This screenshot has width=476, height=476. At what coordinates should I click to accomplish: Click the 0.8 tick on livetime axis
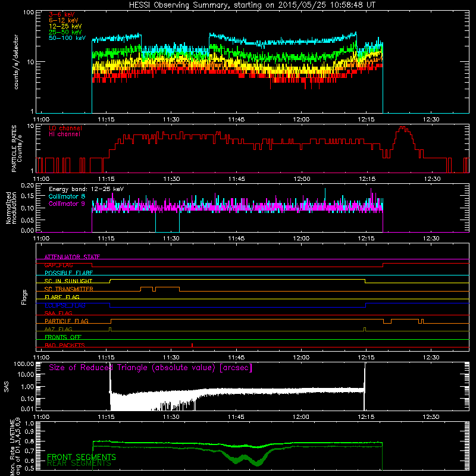coord(29,441)
